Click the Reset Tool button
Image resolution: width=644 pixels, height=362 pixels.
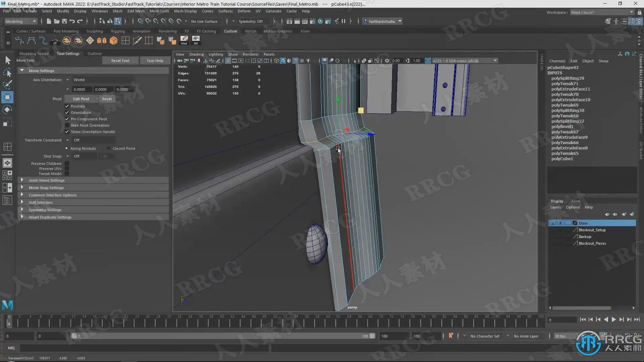coord(120,61)
